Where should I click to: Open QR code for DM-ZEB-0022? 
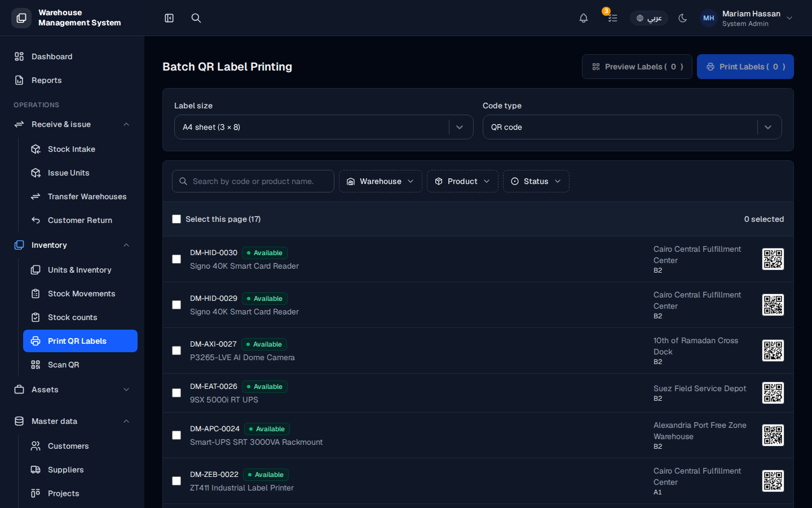773,481
